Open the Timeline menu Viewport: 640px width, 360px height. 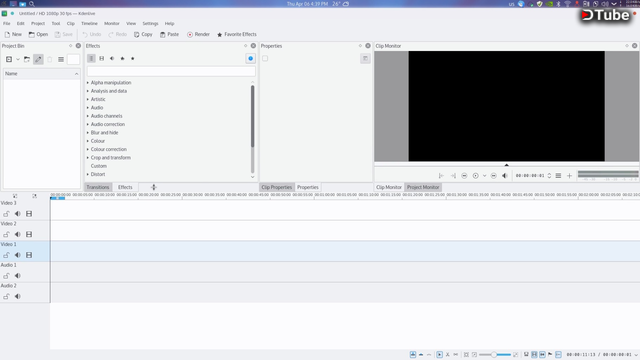[x=89, y=24]
